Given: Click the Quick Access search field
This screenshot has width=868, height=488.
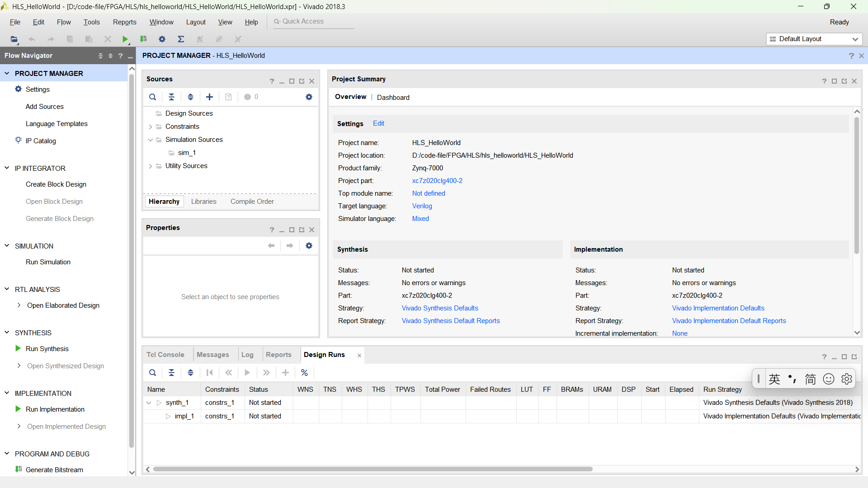Looking at the screenshot, I should pyautogui.click(x=314, y=21).
